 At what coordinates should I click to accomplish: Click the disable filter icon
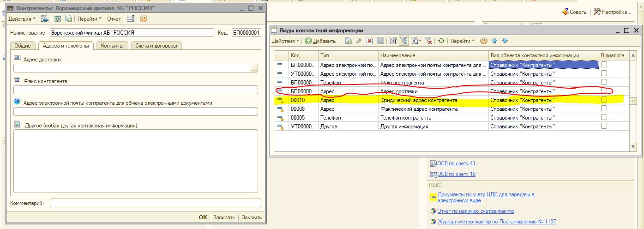[x=428, y=41]
